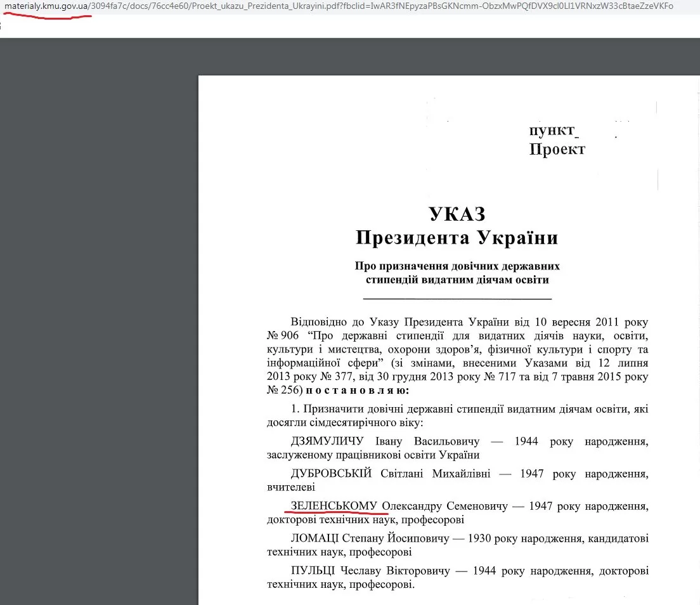Click the subtitle 'Про призначення довічних державних'
700x605 pixels.
tap(457, 266)
